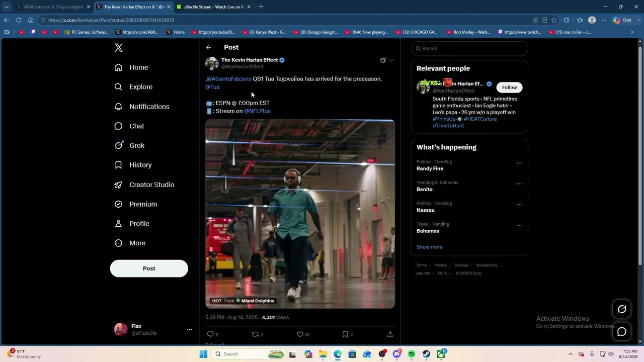Expand the More menu in sidebar

(130, 243)
